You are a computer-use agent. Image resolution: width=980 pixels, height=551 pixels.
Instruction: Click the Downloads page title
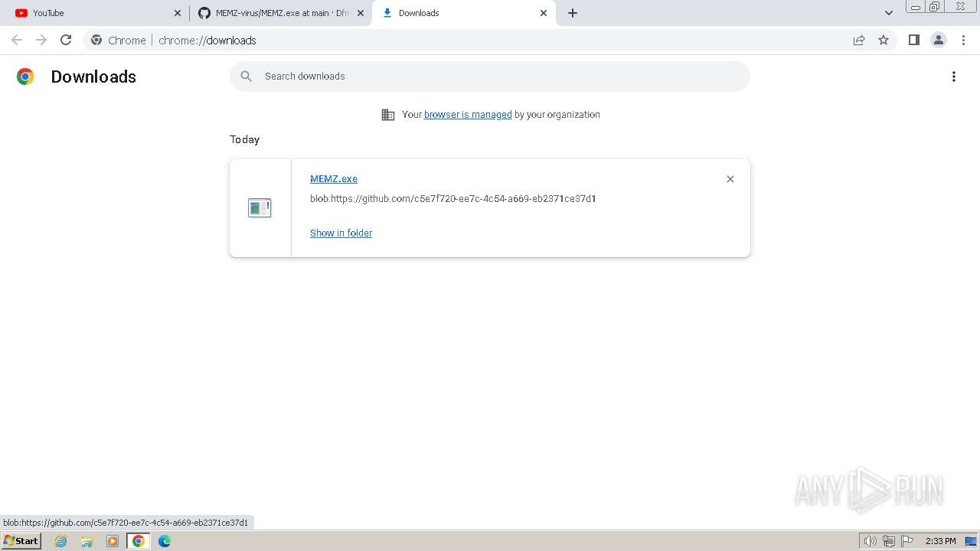point(93,77)
